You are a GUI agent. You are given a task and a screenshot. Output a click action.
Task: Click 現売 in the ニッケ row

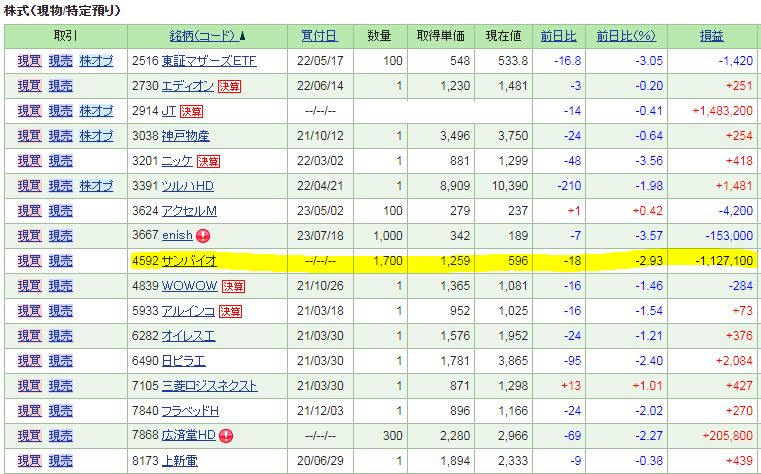tap(61, 161)
